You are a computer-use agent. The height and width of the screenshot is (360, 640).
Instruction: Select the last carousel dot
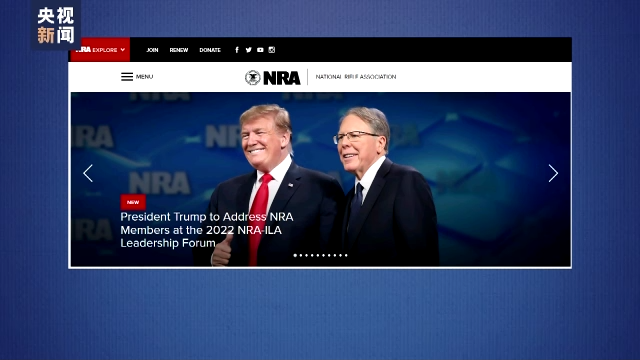346,256
